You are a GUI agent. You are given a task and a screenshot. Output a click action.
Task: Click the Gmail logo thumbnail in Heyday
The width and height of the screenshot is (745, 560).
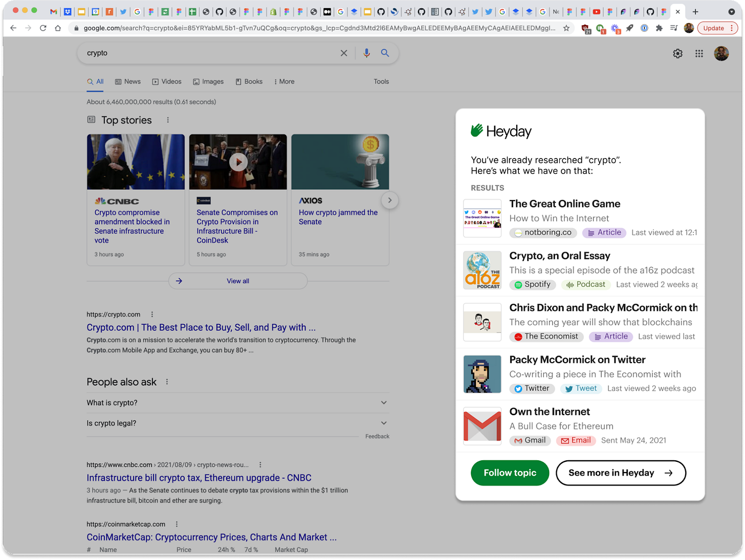pyautogui.click(x=482, y=427)
